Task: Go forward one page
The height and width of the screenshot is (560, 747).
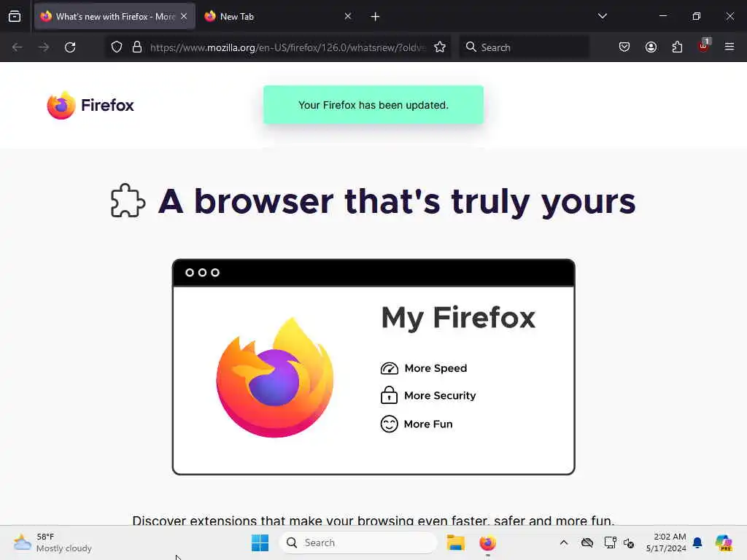Action: (44, 47)
